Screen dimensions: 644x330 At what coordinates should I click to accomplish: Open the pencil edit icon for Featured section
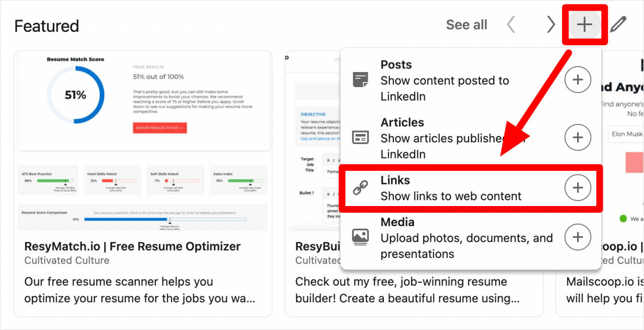point(618,24)
